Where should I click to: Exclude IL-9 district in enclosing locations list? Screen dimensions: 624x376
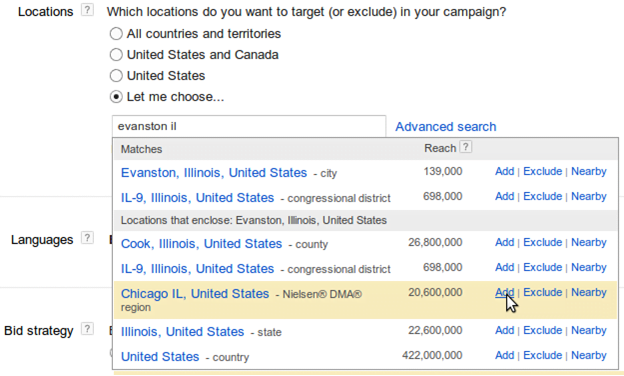(x=542, y=267)
